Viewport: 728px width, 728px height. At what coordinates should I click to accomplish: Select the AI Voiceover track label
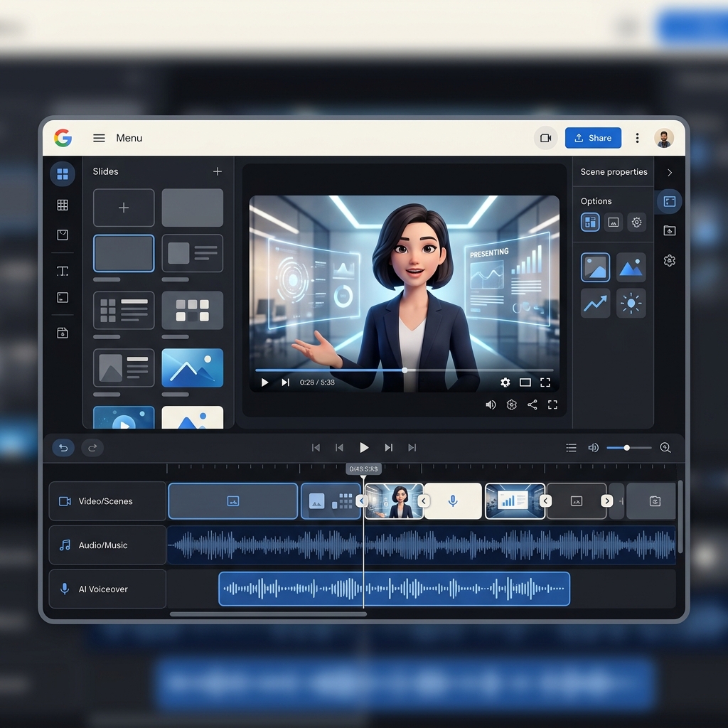pos(107,589)
